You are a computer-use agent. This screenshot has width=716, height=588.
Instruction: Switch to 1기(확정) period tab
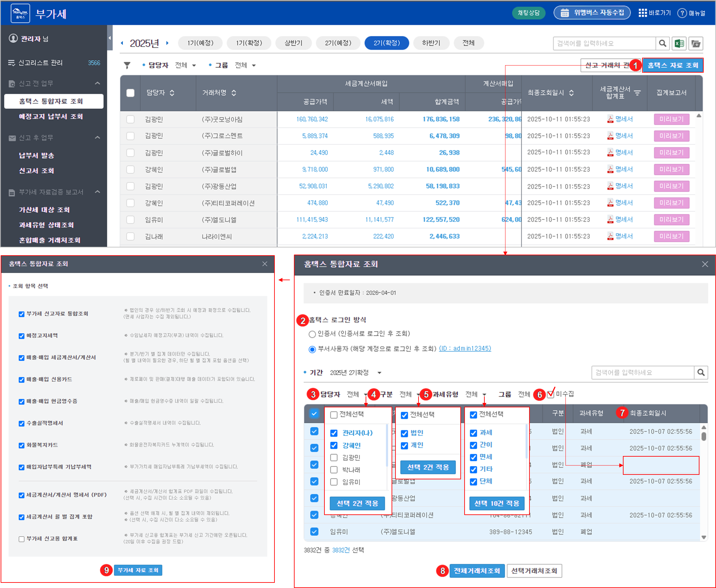click(x=249, y=43)
